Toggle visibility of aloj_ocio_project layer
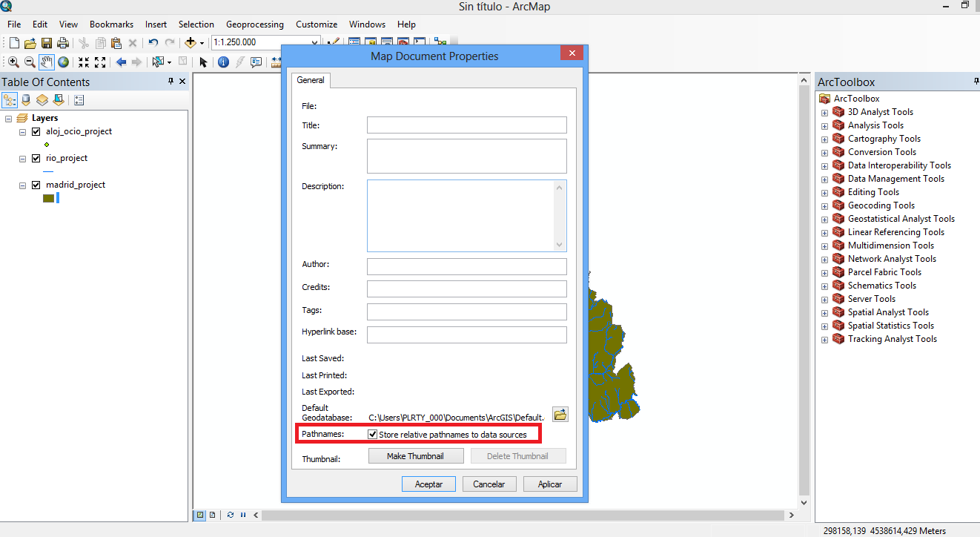The image size is (980, 537). pyautogui.click(x=36, y=131)
